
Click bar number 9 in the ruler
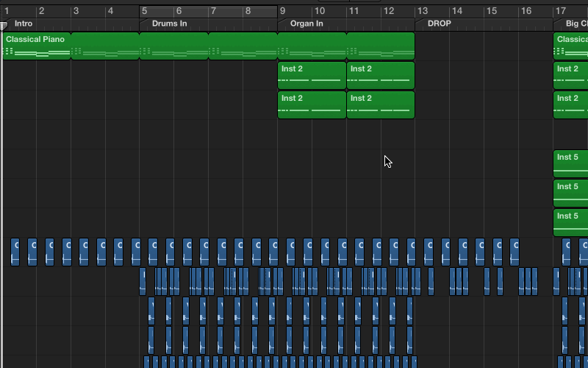point(282,11)
